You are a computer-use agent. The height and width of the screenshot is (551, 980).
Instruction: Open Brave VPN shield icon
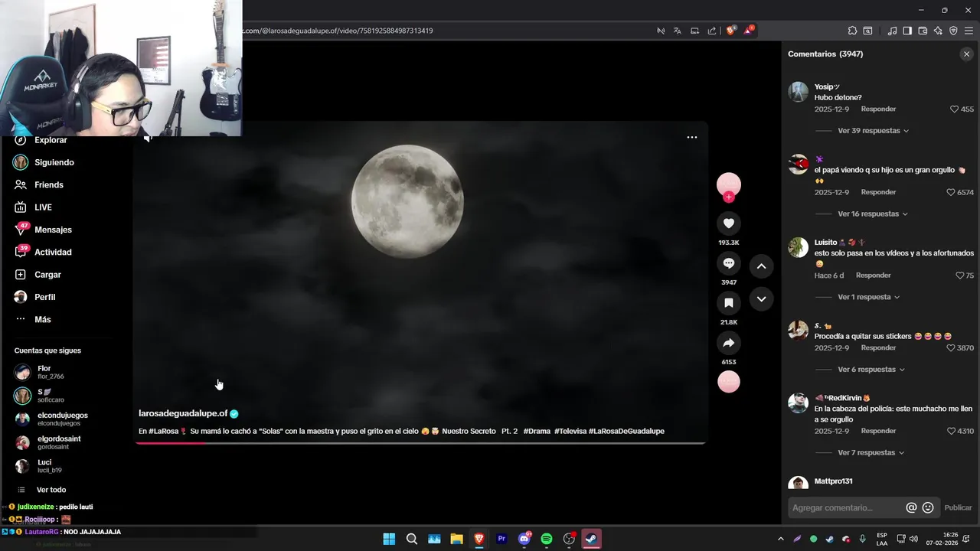(953, 31)
